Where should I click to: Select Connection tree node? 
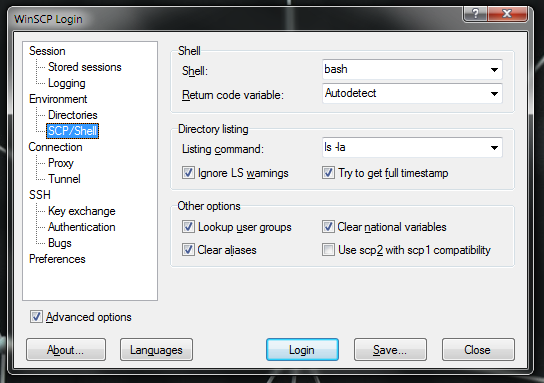pos(56,147)
